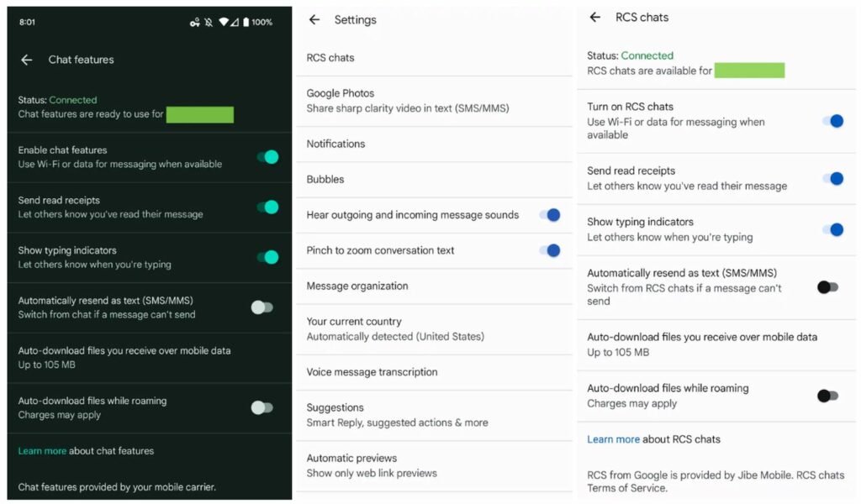Open Voice message transcription setting

[x=434, y=372]
